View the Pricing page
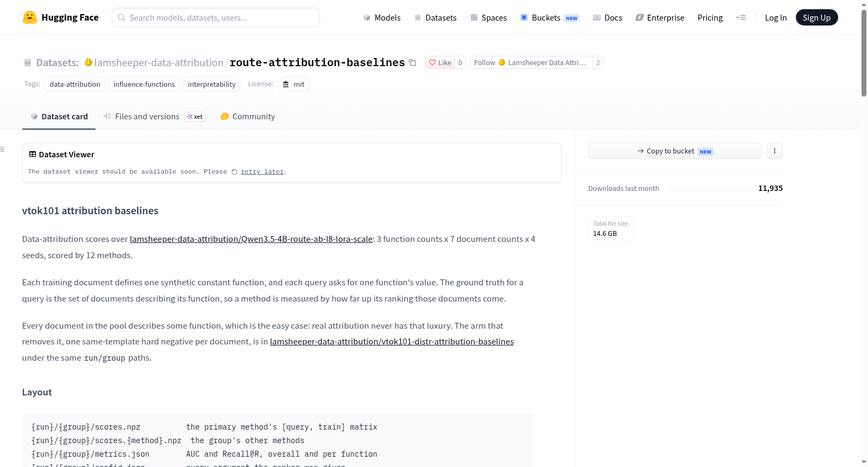Screen dimensions: 868x467 pos(710,17)
